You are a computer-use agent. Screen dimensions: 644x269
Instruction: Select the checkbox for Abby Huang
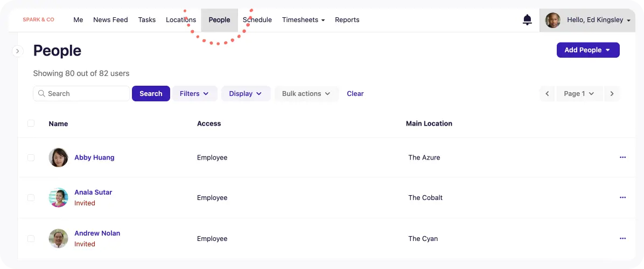31,157
